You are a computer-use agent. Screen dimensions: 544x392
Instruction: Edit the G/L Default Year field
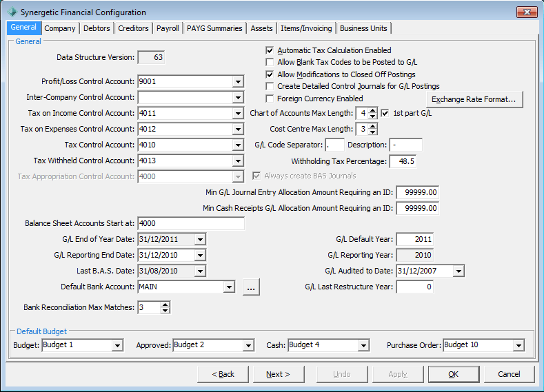[415, 240]
